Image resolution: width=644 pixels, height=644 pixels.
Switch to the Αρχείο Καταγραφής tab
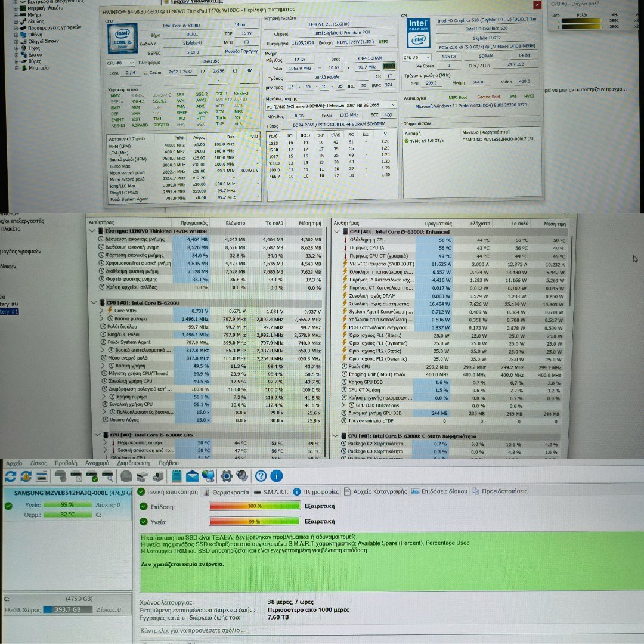(x=376, y=491)
